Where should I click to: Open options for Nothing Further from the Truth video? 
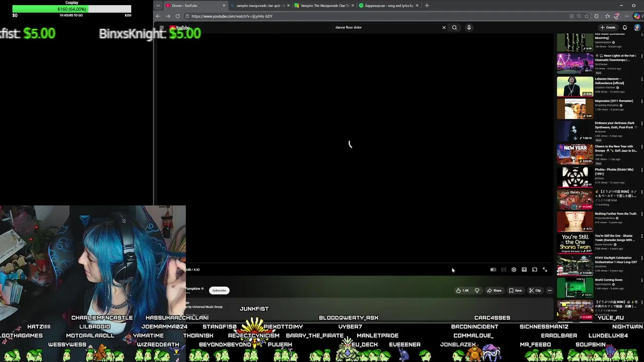point(642,214)
